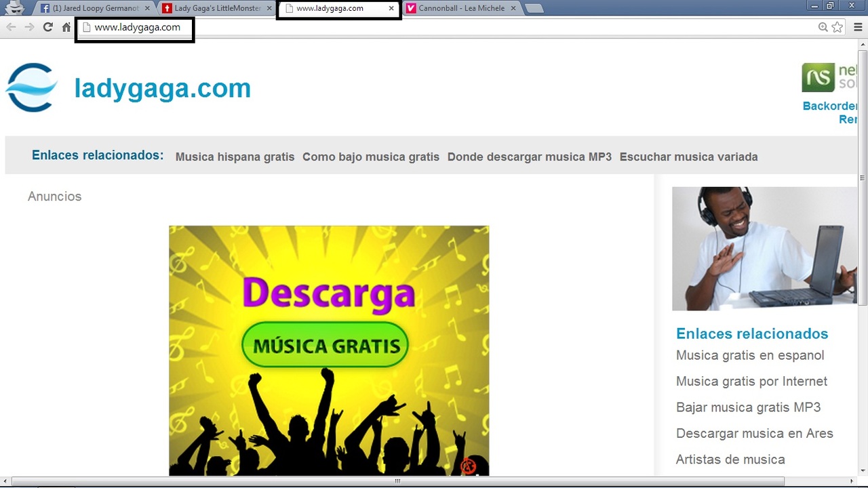The height and width of the screenshot is (488, 868).
Task: Click the browser forward arrow
Action: tap(29, 27)
